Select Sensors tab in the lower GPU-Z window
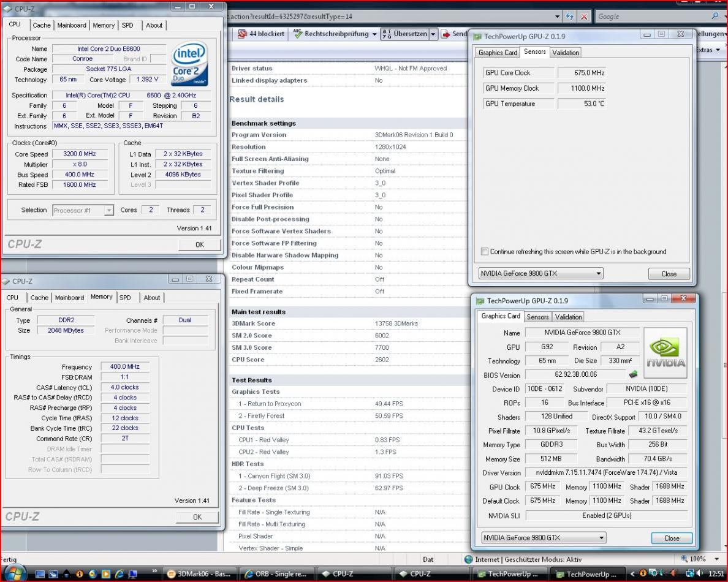The image size is (728, 582). (x=537, y=317)
